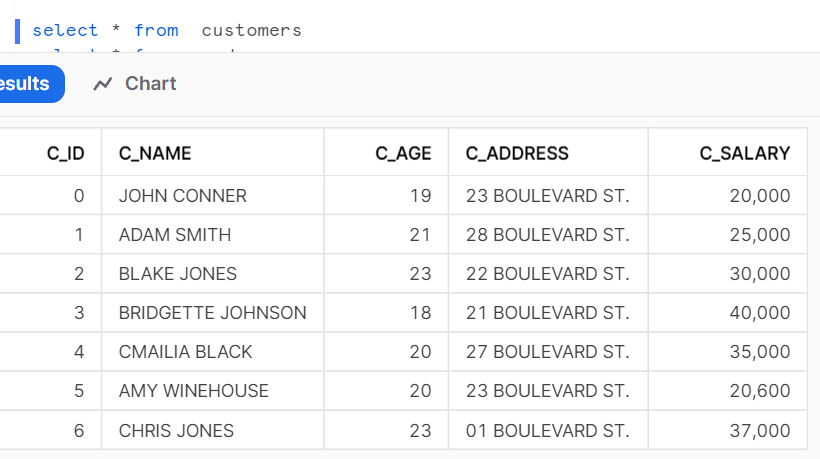Click the ADAM SMITH cell
Viewport: 820px width, 459px height.
(213, 235)
